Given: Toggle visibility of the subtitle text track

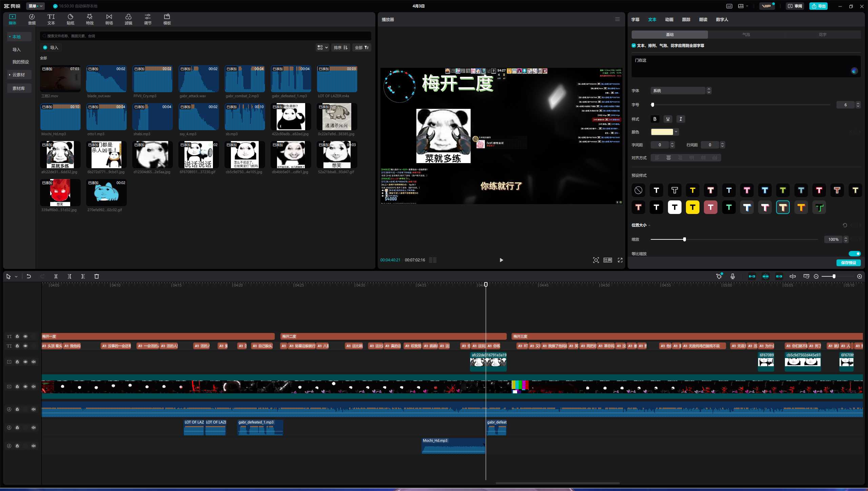Looking at the screenshot, I should click(x=25, y=346).
